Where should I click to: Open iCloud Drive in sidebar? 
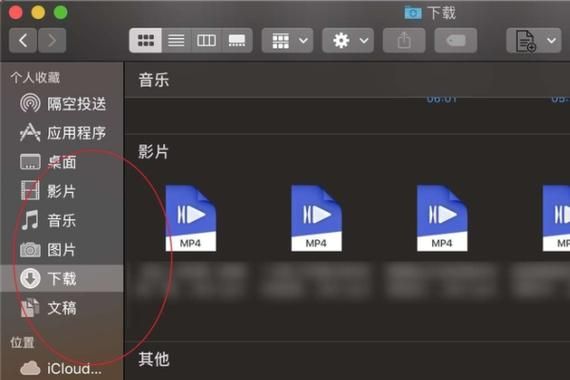[x=63, y=368]
